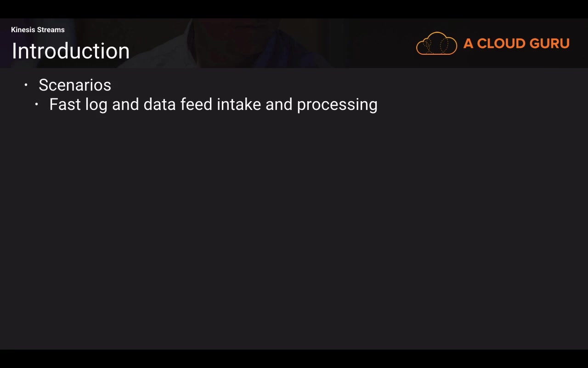Click the word data in the sub-bullet
Screen dimensions: 588x368
click(159, 104)
